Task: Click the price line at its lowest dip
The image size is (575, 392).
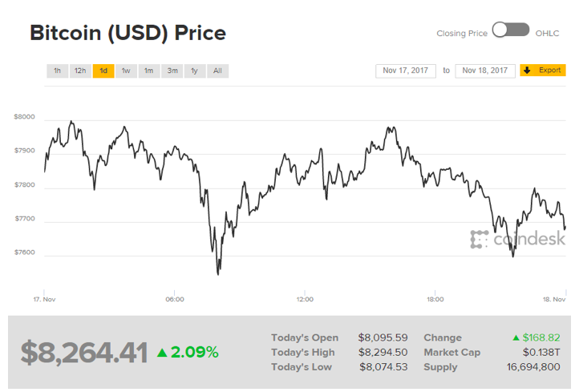Action: tap(217, 273)
